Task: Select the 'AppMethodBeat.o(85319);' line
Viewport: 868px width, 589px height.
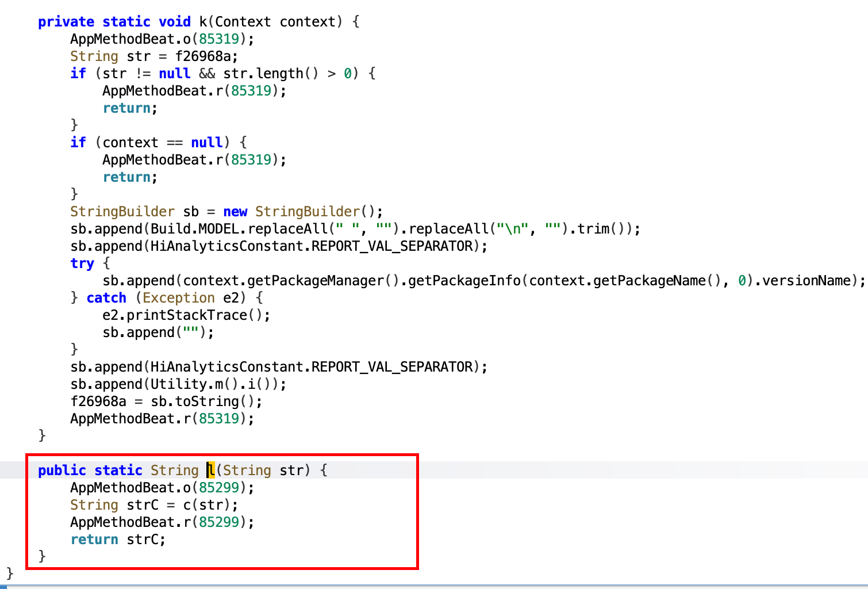Action: point(162,39)
